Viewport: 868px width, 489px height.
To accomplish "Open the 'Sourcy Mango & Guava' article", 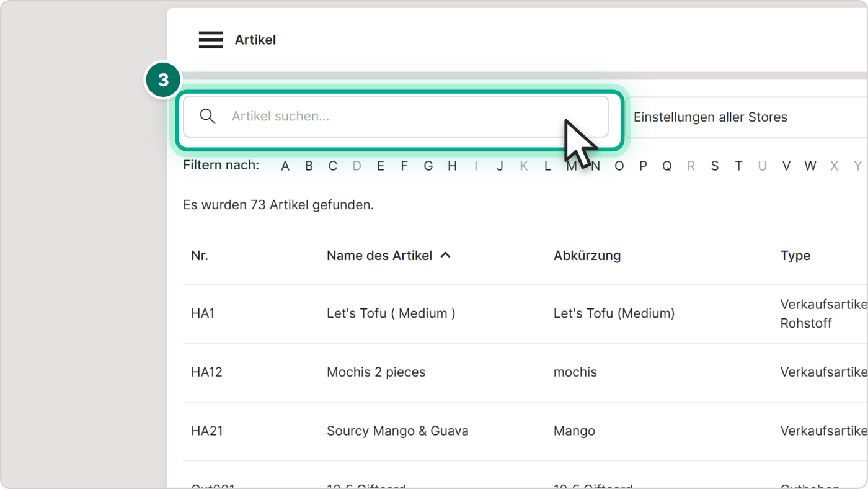I will 397,431.
